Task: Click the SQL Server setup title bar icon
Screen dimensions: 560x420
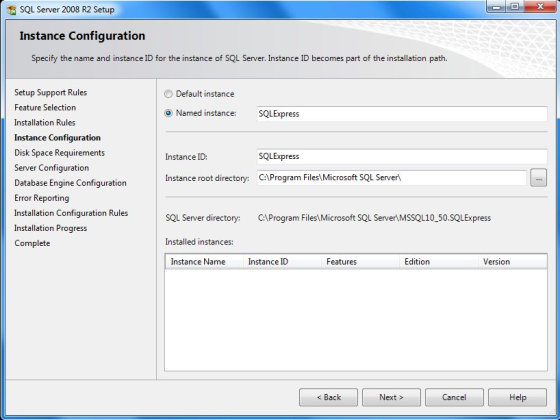Action: (x=11, y=10)
